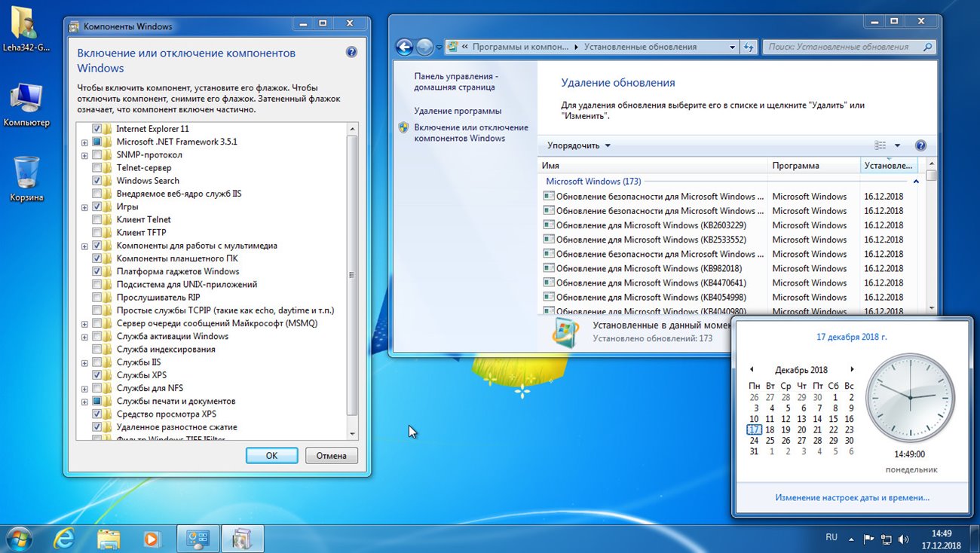Click help icon in Windows Components dialog
Viewport: 980px width, 553px height.
(351, 53)
